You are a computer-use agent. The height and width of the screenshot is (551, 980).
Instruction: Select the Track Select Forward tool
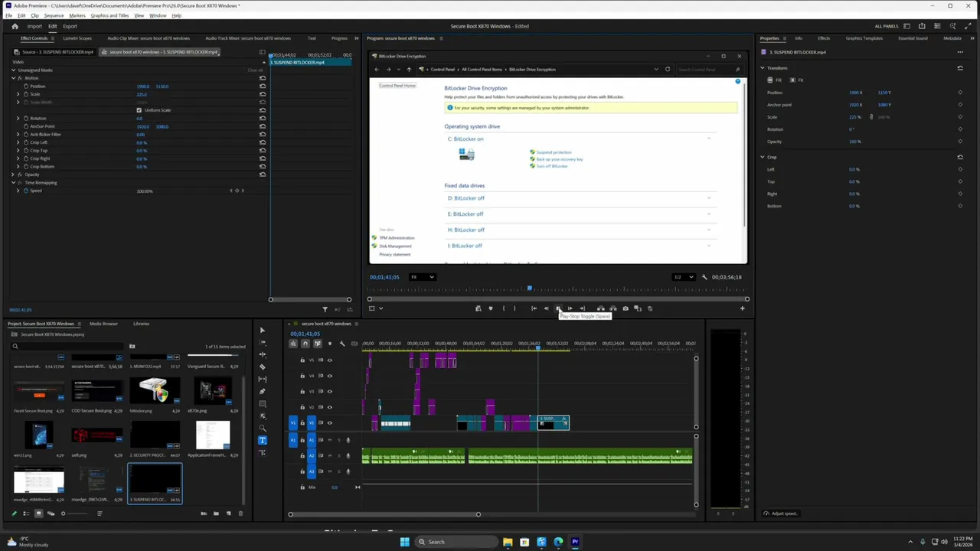tap(263, 343)
